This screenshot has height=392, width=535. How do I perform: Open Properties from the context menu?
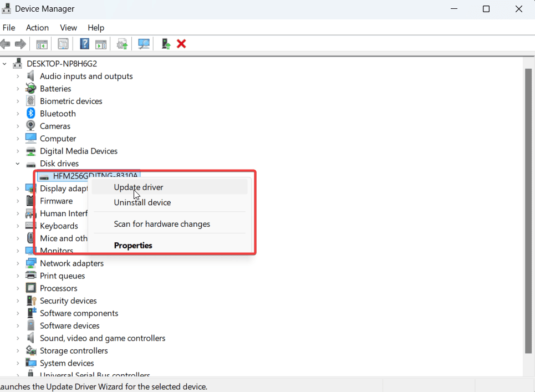click(x=170, y=245)
